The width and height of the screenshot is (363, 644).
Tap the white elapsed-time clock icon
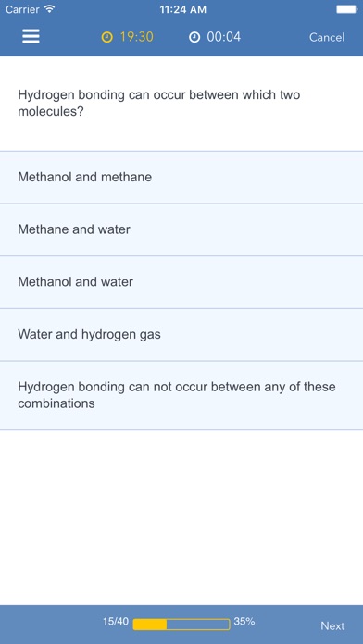[x=194, y=37]
